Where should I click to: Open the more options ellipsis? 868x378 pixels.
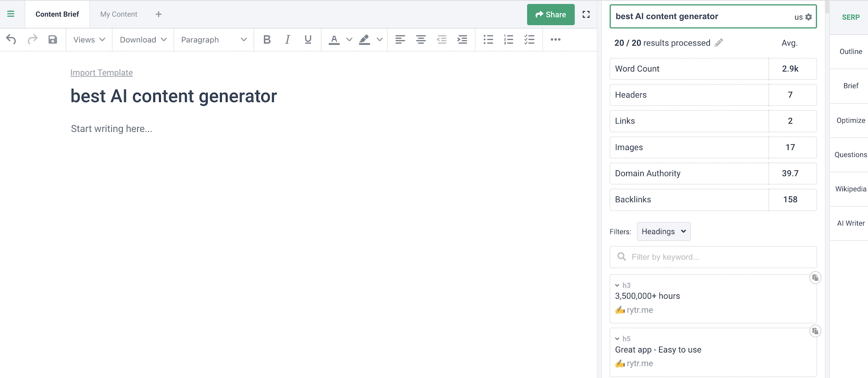(555, 39)
